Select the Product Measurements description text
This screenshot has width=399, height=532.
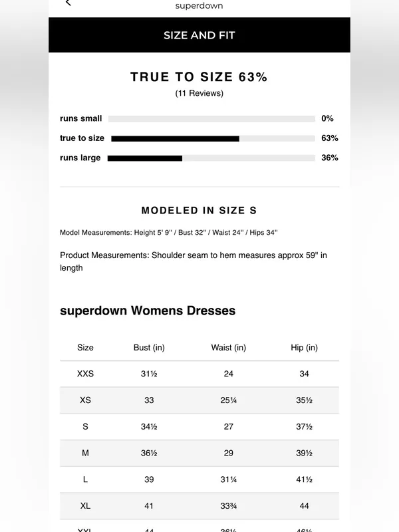194,261
